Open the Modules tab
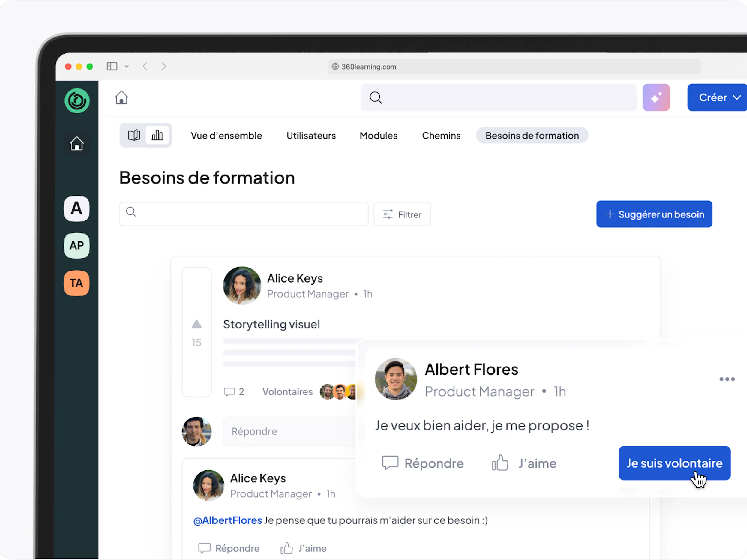 pyautogui.click(x=379, y=135)
